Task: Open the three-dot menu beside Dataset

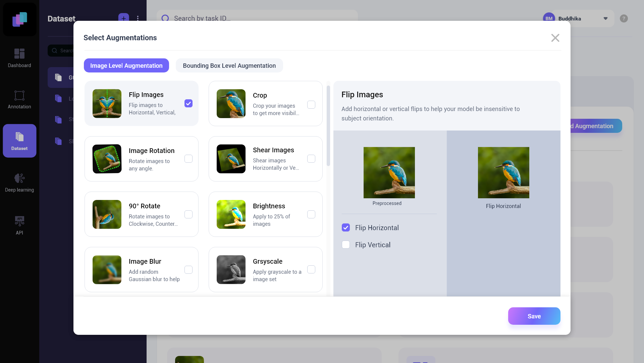Action: point(138,18)
